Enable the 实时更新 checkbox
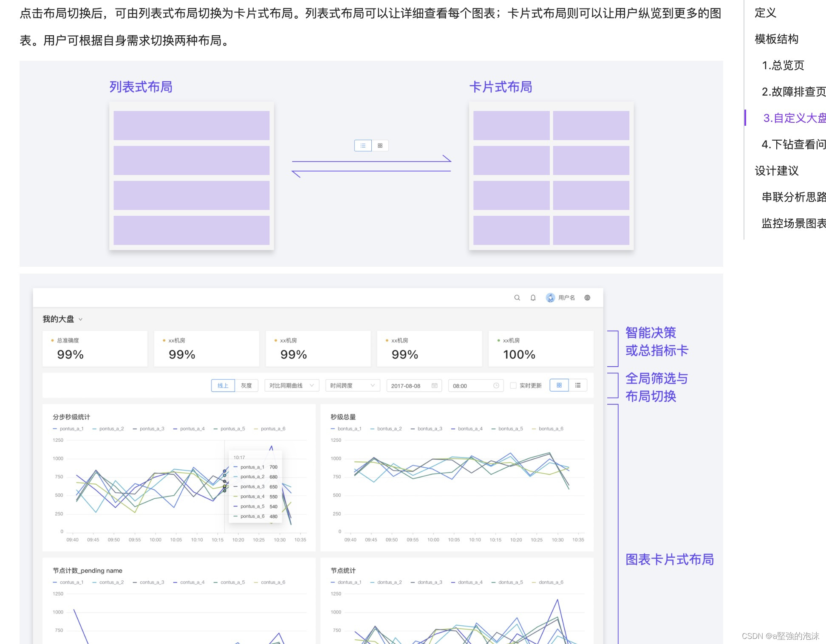 pyautogui.click(x=513, y=386)
